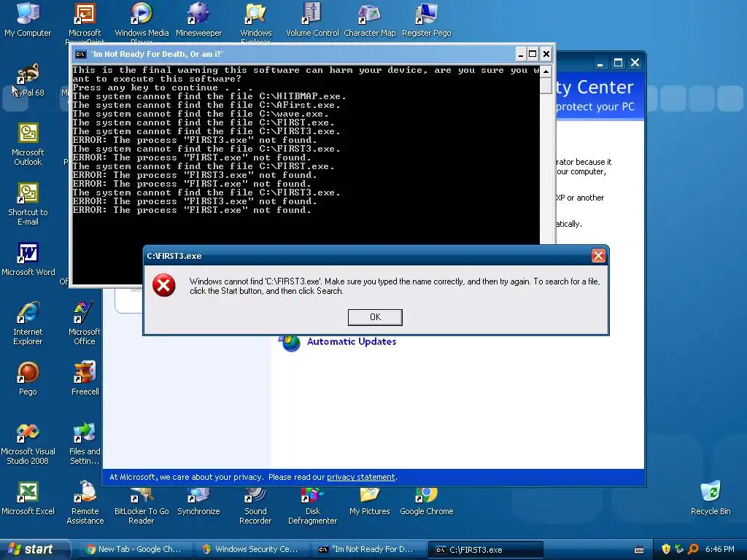747x560 pixels.
Task: Open Synchronize desktop shortcut
Action: pyautogui.click(x=198, y=502)
